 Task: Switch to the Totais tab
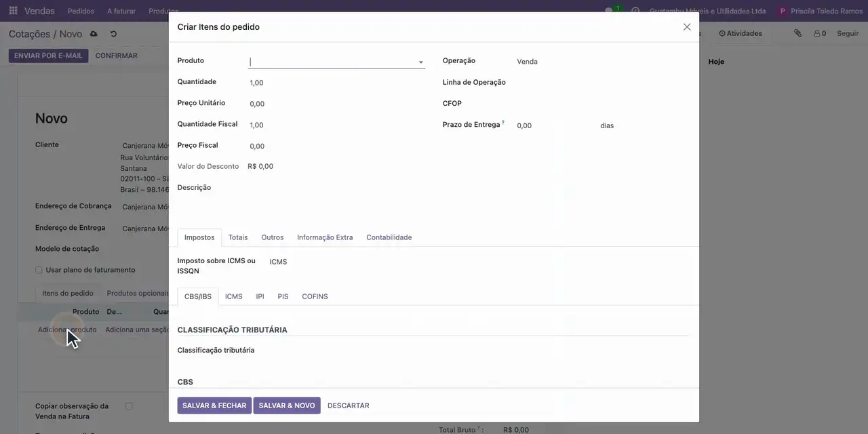pos(238,237)
